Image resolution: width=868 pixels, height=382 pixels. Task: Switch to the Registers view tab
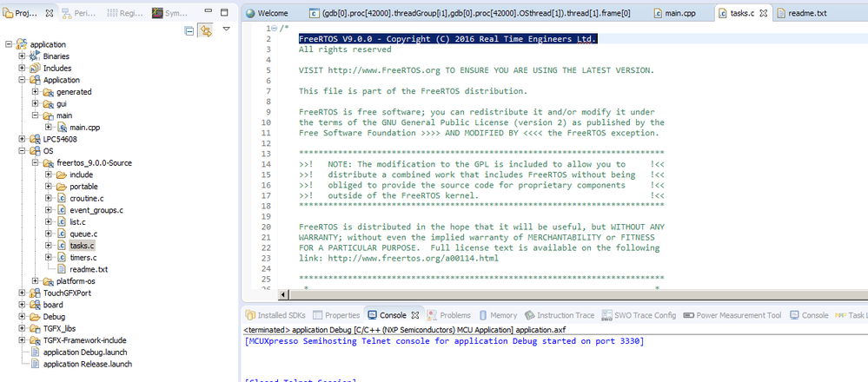tap(127, 13)
